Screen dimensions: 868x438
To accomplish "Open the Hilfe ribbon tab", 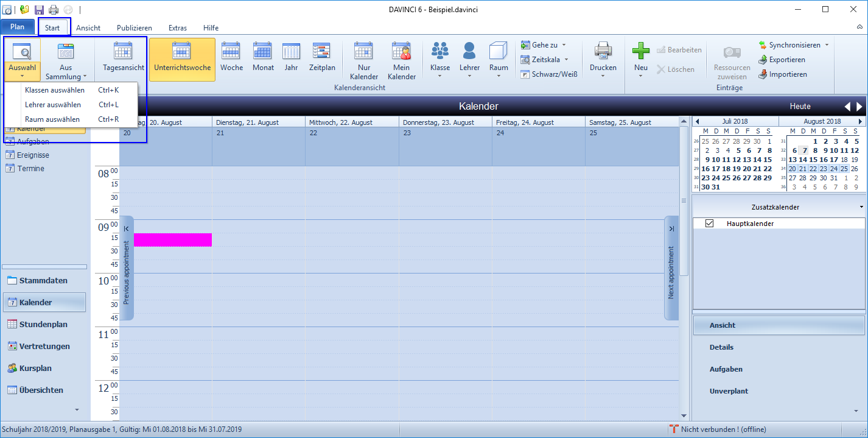I will coord(211,27).
